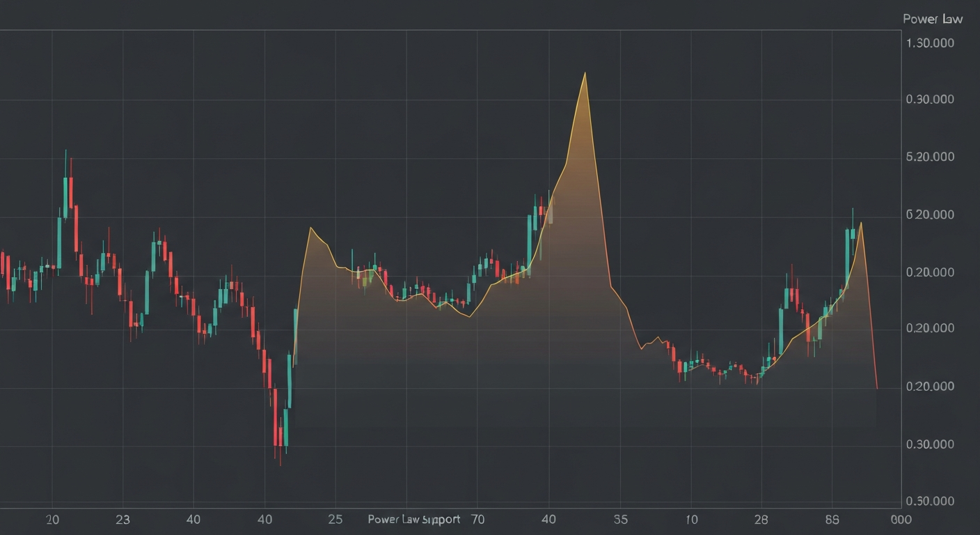This screenshot has width=980, height=535.
Task: Click the 1.30.000 price axis label
Action: pos(931,42)
